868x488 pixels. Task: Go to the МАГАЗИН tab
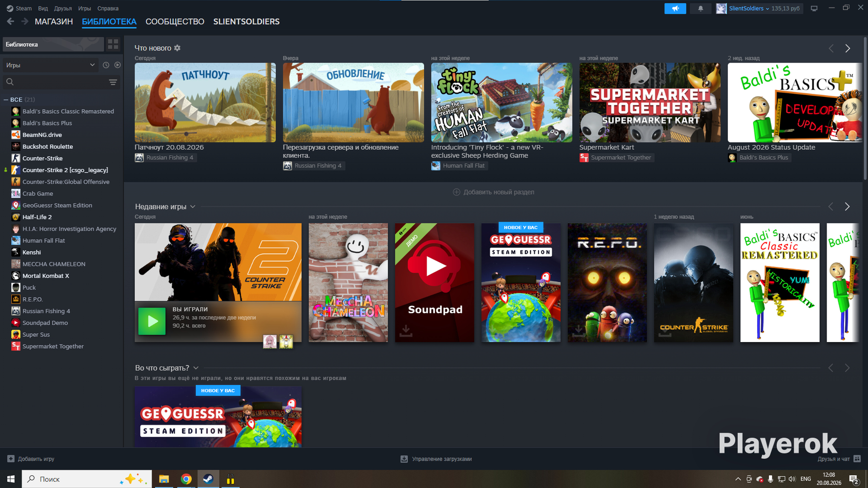click(x=54, y=21)
